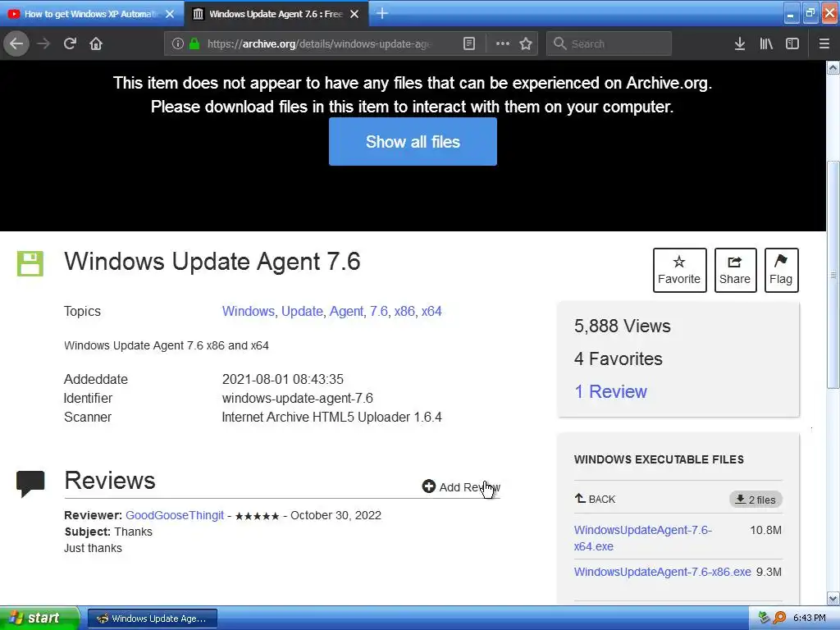Toggle reader view in the address bar

[x=468, y=43]
